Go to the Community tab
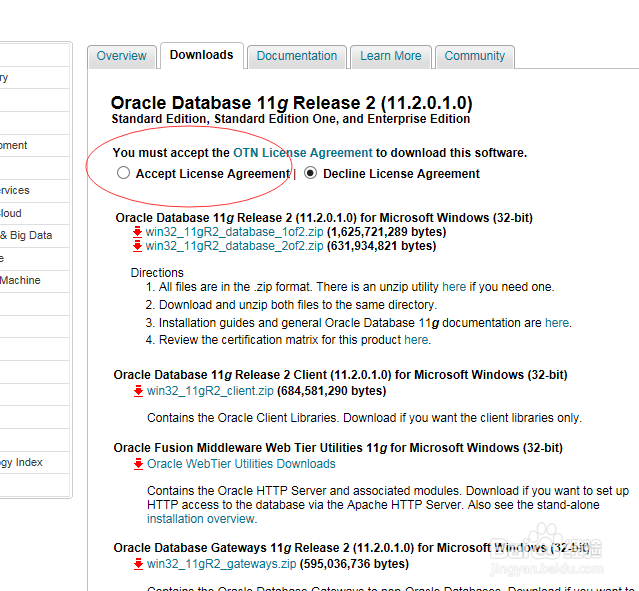Screen dimensions: 639x591 (x=474, y=56)
